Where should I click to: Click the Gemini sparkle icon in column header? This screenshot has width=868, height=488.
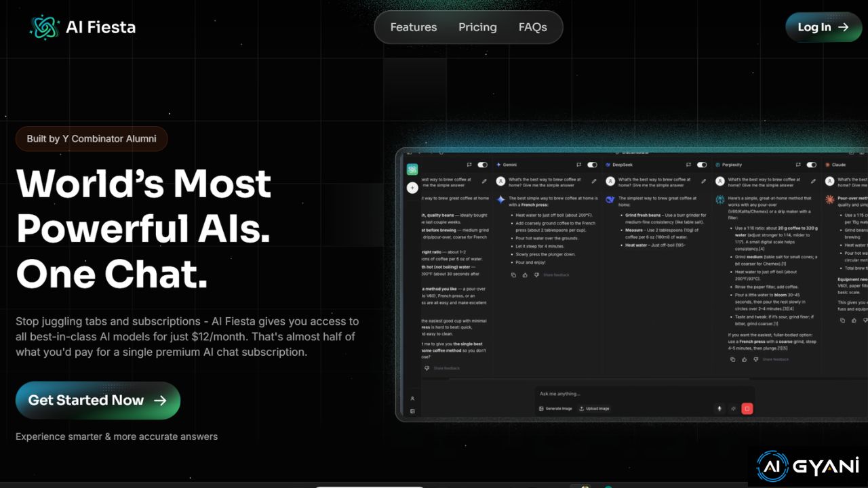pos(498,165)
